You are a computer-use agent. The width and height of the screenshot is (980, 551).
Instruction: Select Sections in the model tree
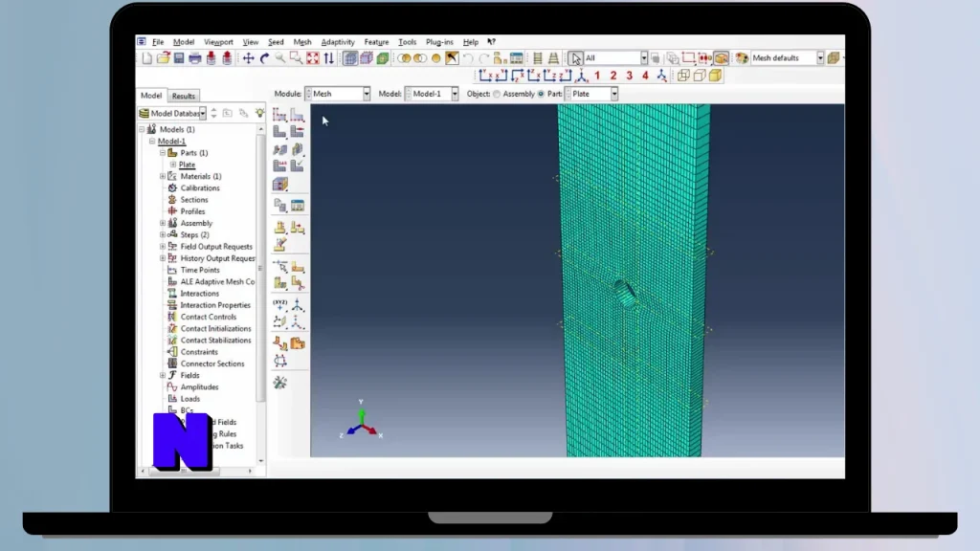(193, 200)
